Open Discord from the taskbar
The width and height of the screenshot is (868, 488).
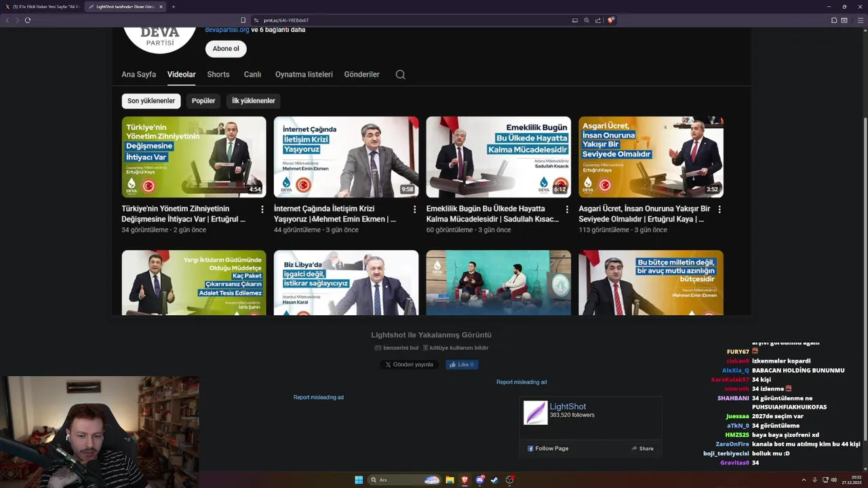pos(480,480)
